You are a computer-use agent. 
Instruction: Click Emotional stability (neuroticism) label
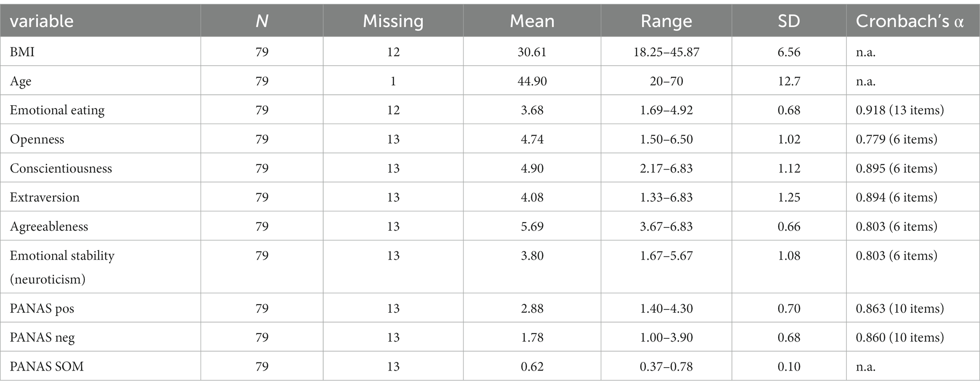click(x=62, y=267)
